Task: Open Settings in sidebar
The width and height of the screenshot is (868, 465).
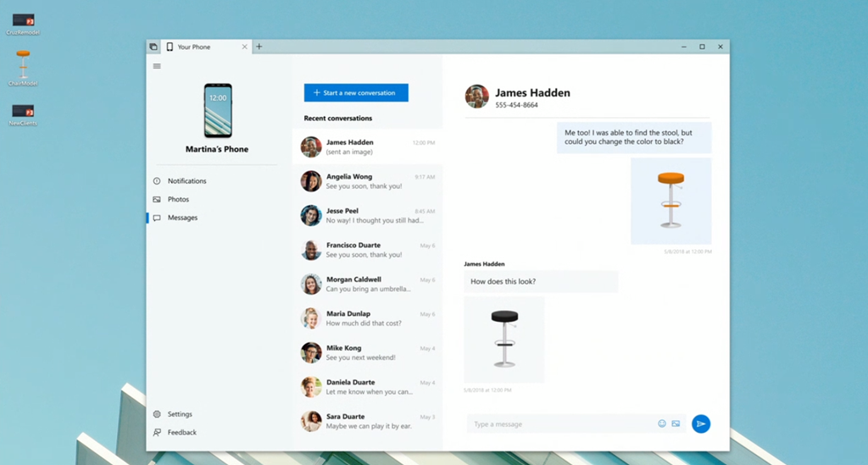Action: [180, 414]
